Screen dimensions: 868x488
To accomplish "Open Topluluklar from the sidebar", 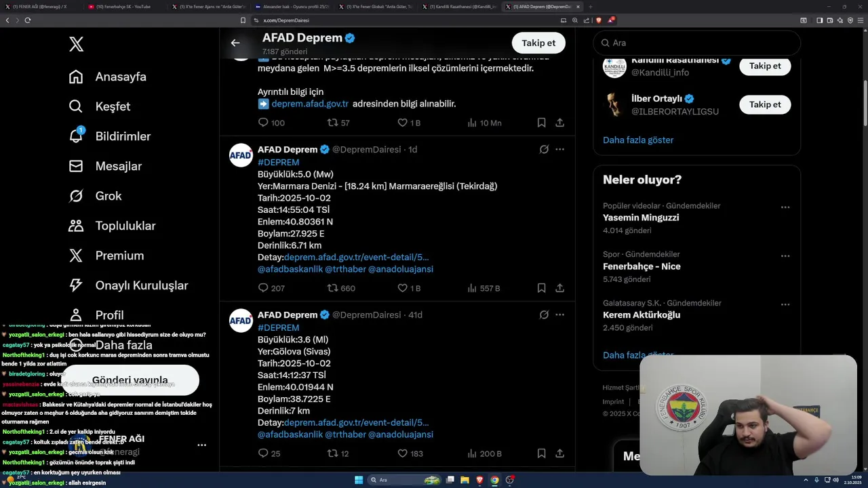I will pos(112,226).
